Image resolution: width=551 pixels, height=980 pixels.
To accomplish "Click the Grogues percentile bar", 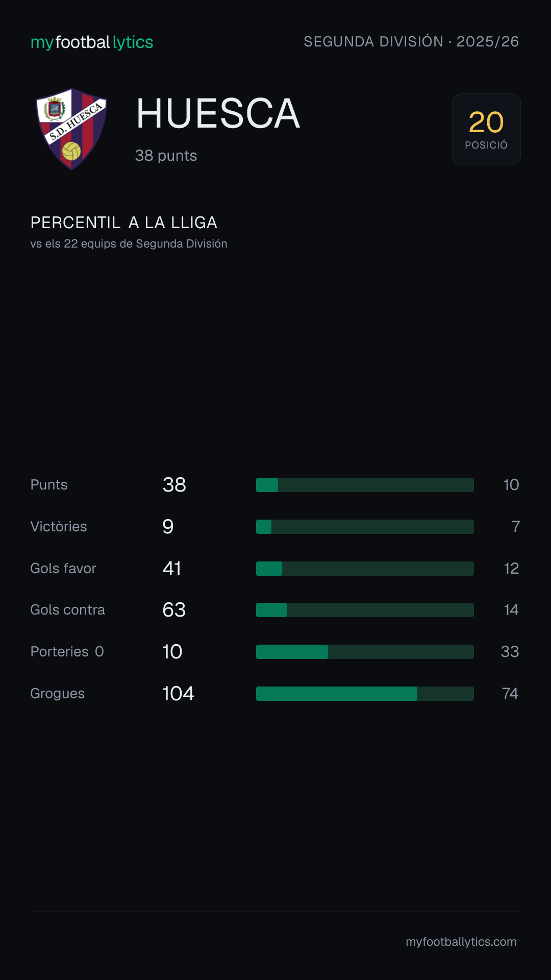I will coord(365,694).
